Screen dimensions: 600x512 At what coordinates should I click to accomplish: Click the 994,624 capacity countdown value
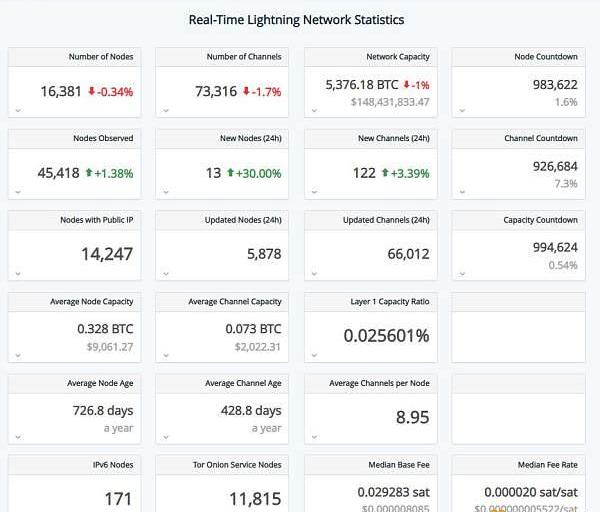coord(555,248)
